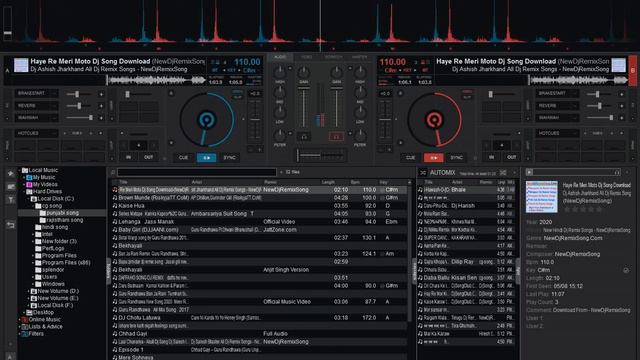Click the left deck blue jog wheel
The image size is (640, 360).
tap(207, 120)
